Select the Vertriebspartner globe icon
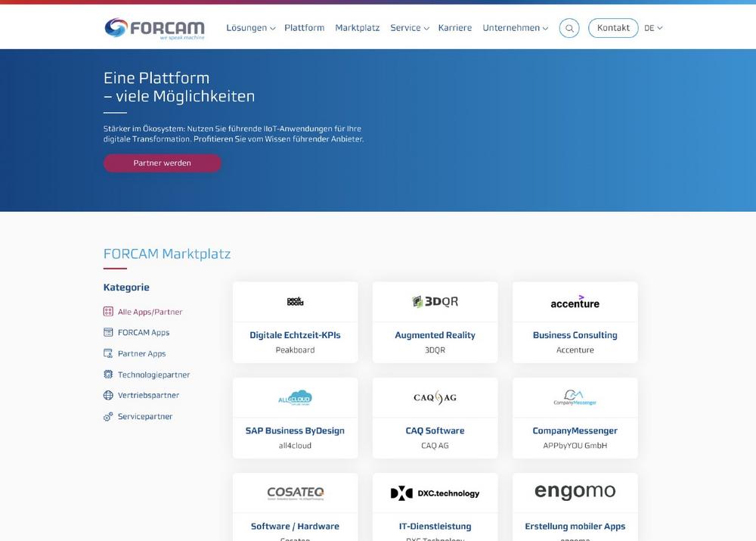 click(108, 395)
